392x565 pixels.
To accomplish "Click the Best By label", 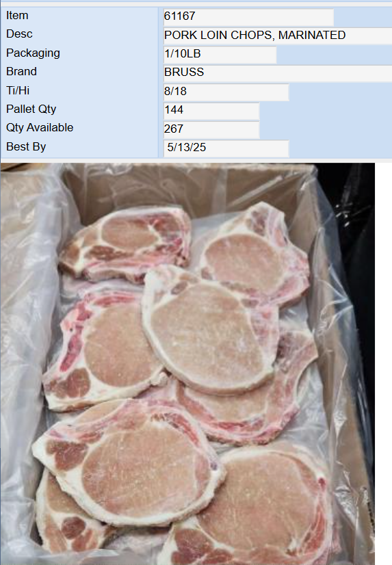I will tap(26, 146).
